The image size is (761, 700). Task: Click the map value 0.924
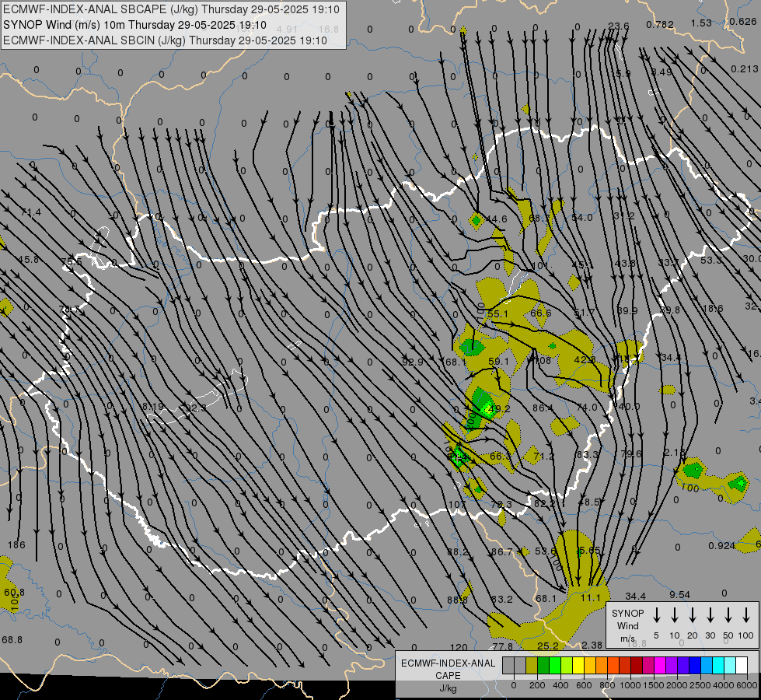[x=721, y=545]
